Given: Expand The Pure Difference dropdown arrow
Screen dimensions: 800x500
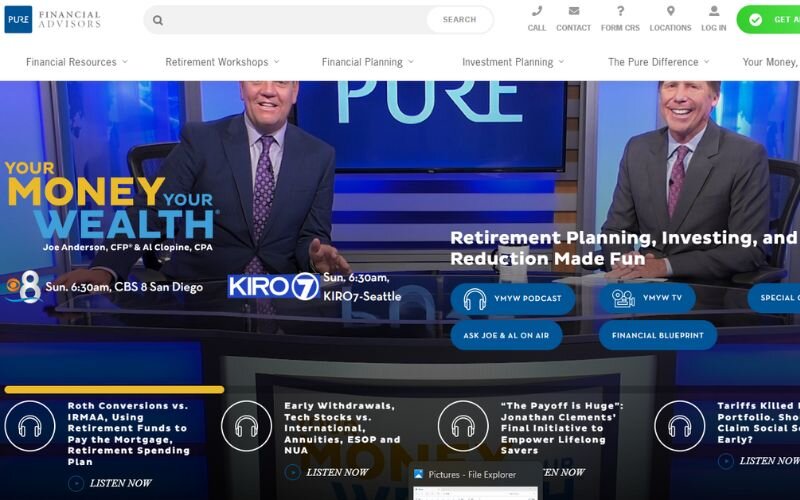Looking at the screenshot, I should coord(707,62).
